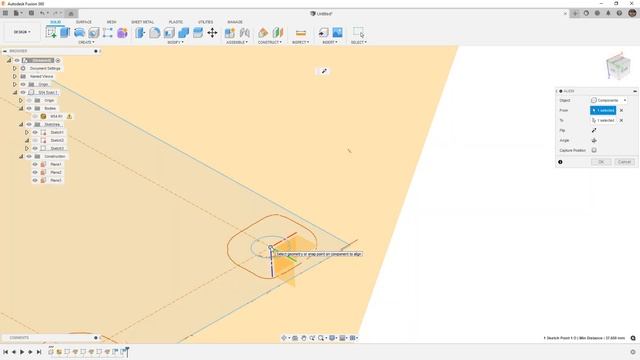Image resolution: width=640 pixels, height=360 pixels.
Task: Select the Revolve tool
Action: [x=79, y=33]
